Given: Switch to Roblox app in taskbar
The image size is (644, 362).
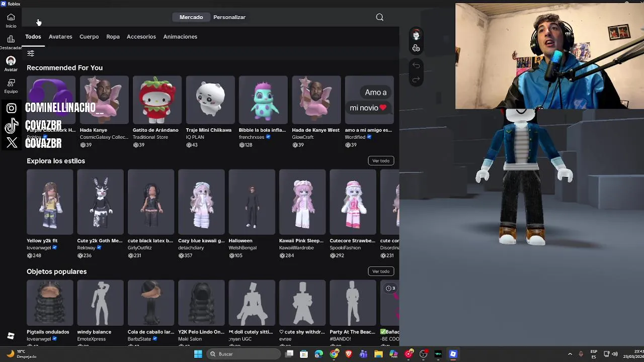Looking at the screenshot, I should click(x=453, y=354).
